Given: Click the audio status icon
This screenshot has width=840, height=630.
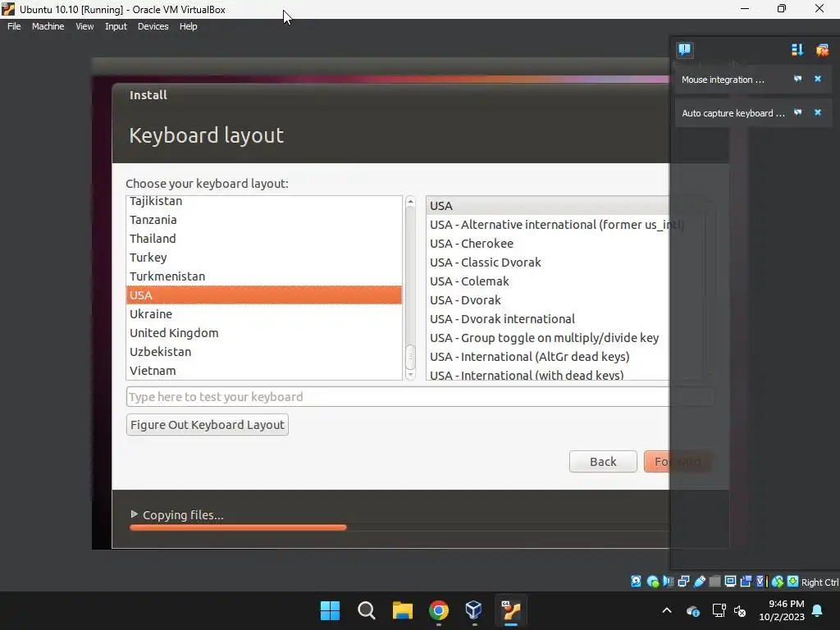Looking at the screenshot, I should pyautogui.click(x=668, y=582).
